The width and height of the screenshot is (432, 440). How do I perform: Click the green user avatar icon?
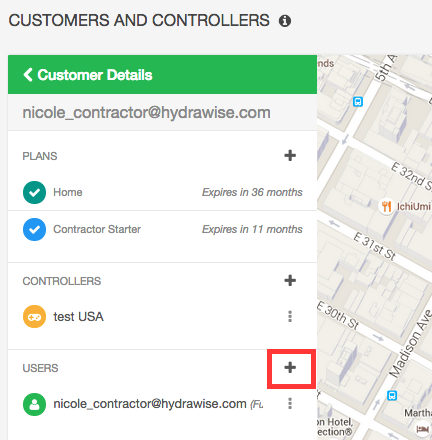34,404
